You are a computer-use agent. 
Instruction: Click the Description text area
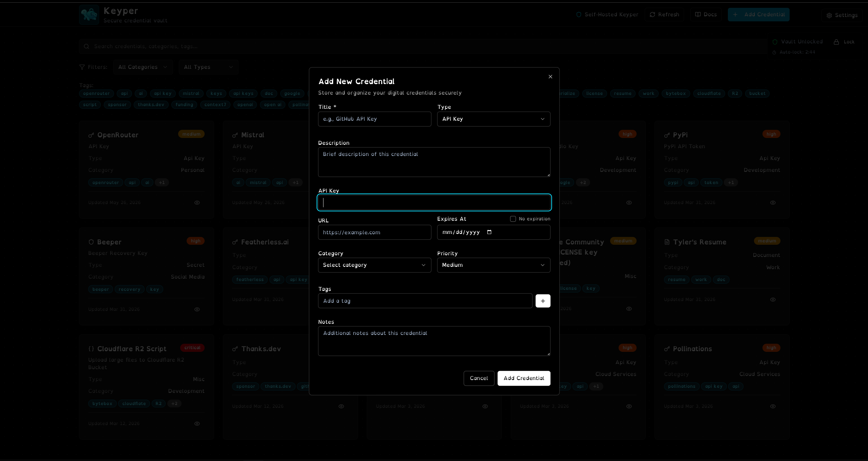434,162
